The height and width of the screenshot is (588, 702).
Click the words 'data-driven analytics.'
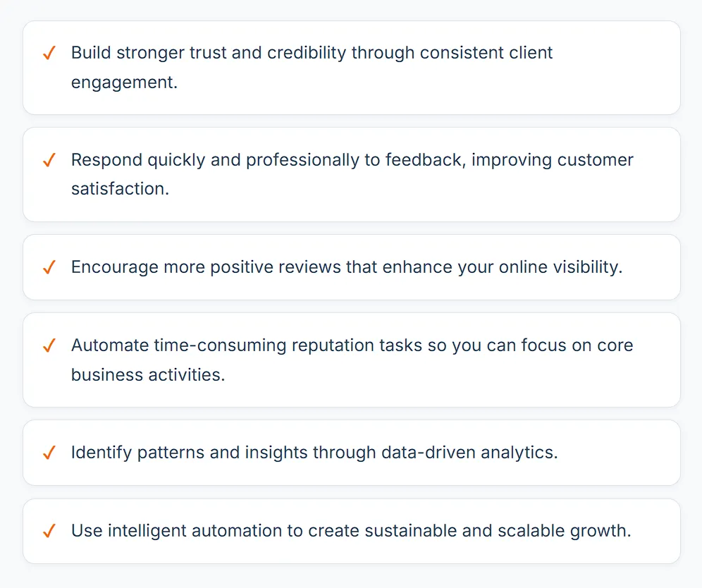(x=470, y=453)
